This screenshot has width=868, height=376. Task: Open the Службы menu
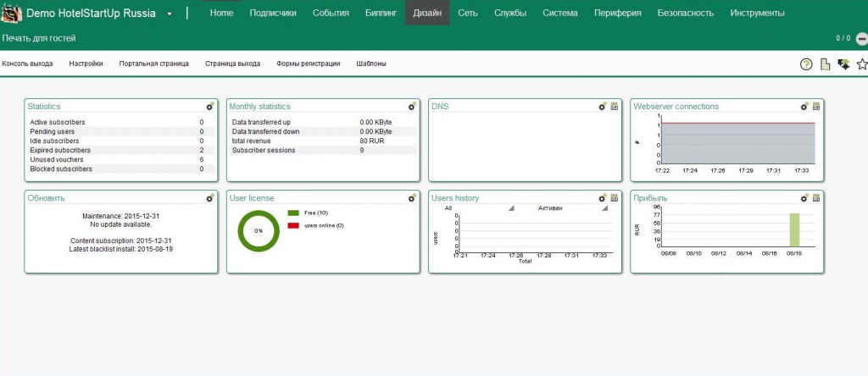point(510,13)
